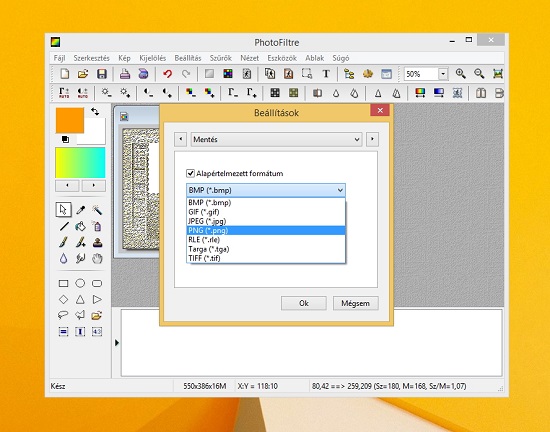Open the Fájl menu
The height and width of the screenshot is (432, 550).
click(59, 58)
